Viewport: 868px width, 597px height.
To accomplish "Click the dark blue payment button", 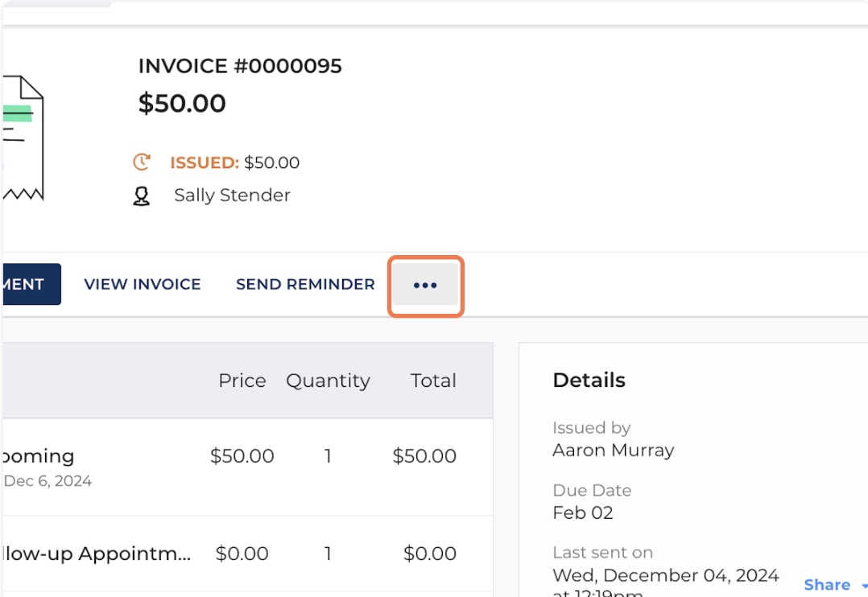I will click(x=31, y=285).
